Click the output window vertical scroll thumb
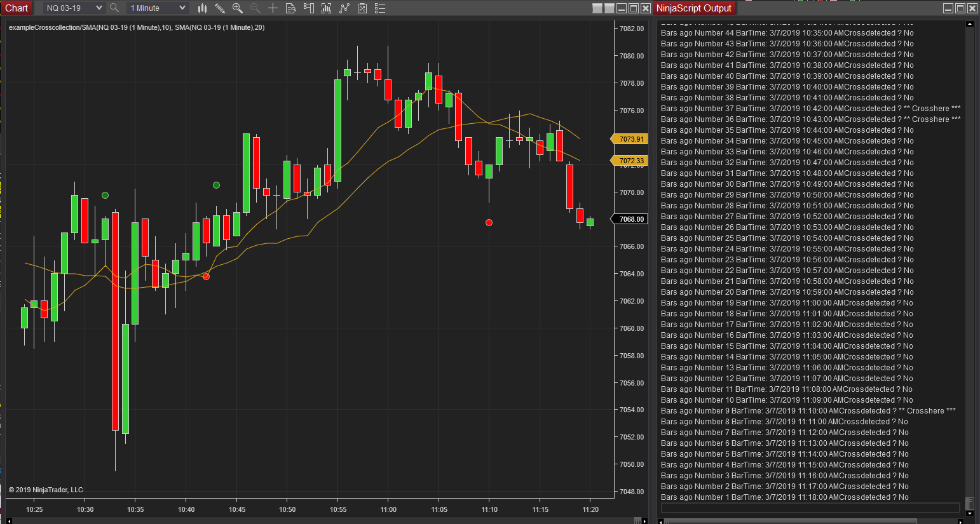Viewport: 980px width, 524px height. [970, 503]
